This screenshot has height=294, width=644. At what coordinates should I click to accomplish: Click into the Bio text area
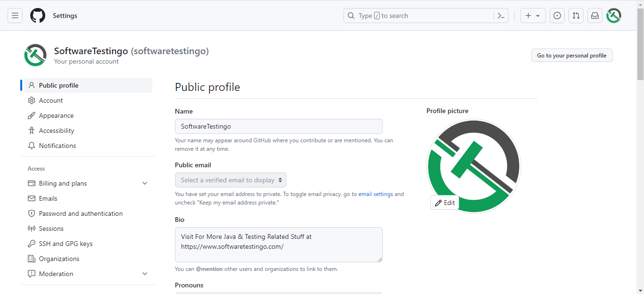[x=279, y=245]
